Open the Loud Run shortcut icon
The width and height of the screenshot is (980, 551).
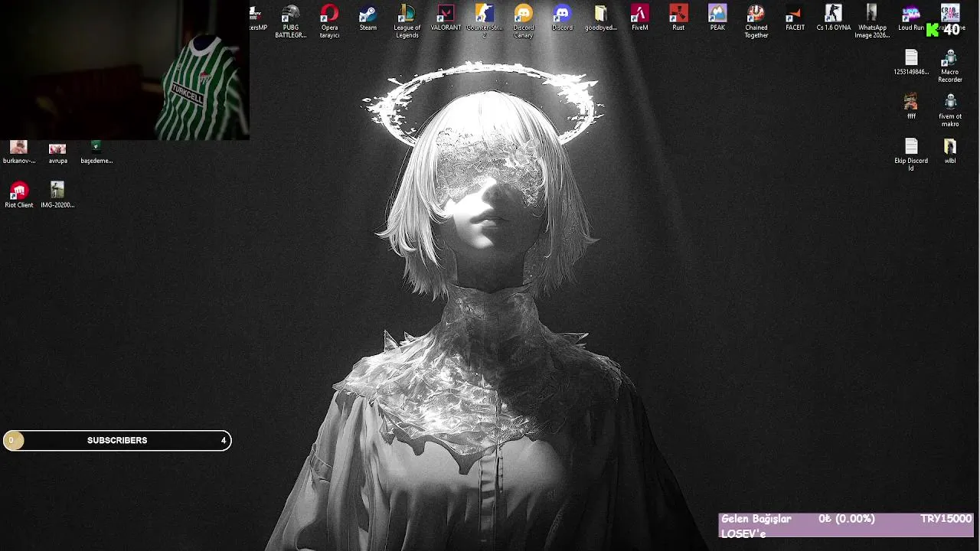[x=911, y=18]
